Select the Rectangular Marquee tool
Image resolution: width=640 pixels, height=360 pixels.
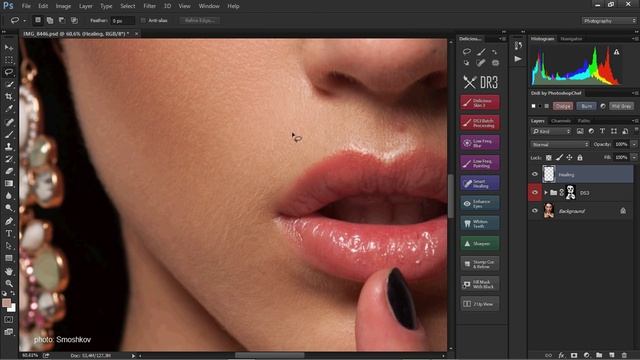pos(9,60)
